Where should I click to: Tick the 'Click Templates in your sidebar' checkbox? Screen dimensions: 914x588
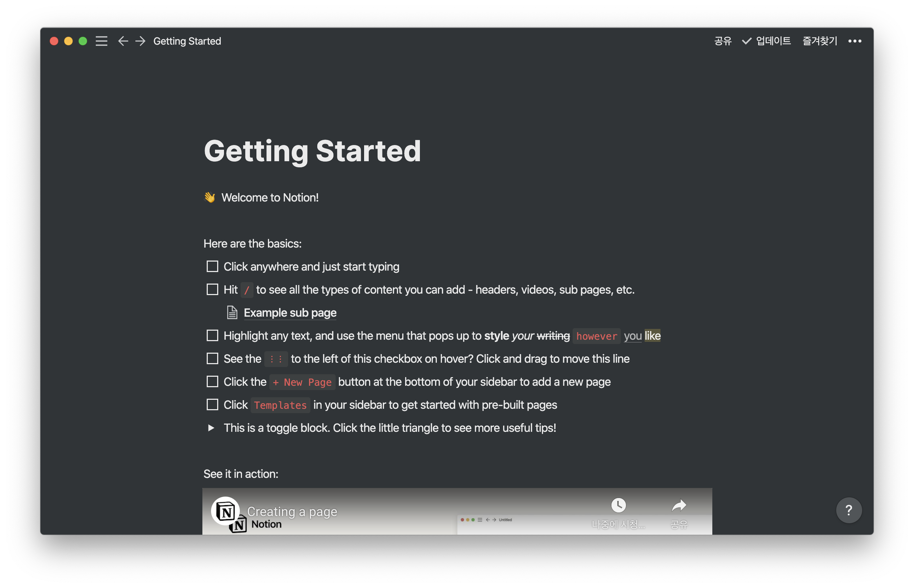212,404
